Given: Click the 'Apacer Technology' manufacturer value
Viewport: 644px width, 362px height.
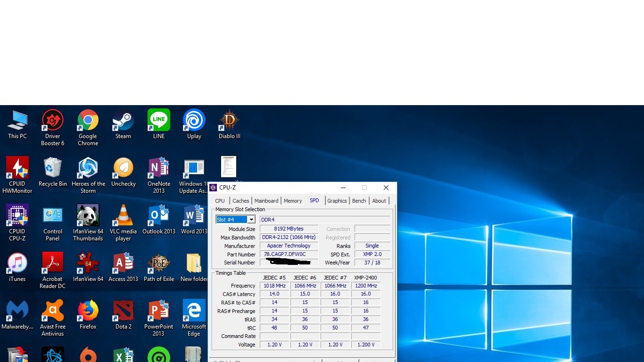Looking at the screenshot, I should [x=289, y=246].
